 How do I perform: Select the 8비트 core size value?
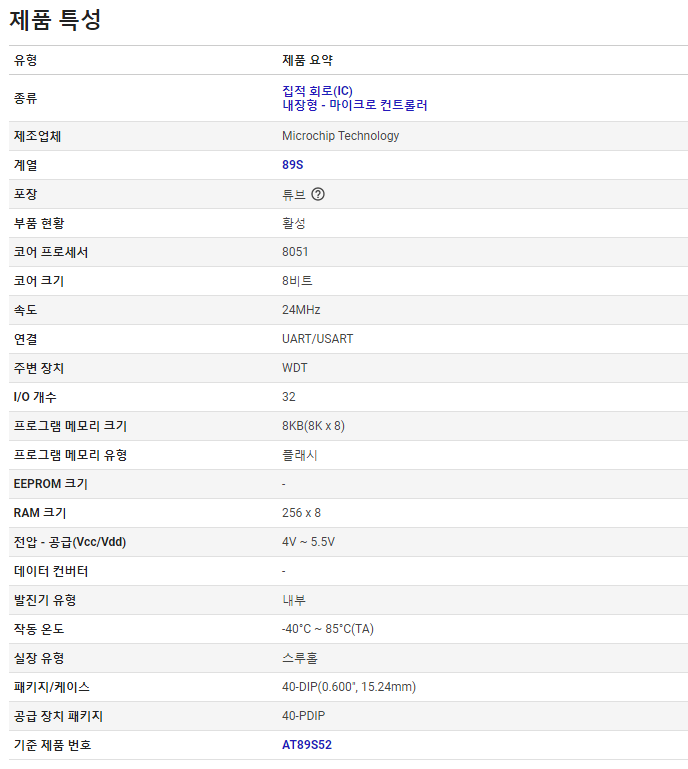[x=297, y=281]
